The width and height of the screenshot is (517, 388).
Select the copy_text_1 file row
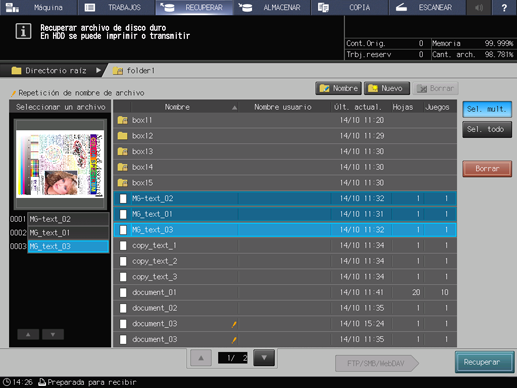coord(285,246)
